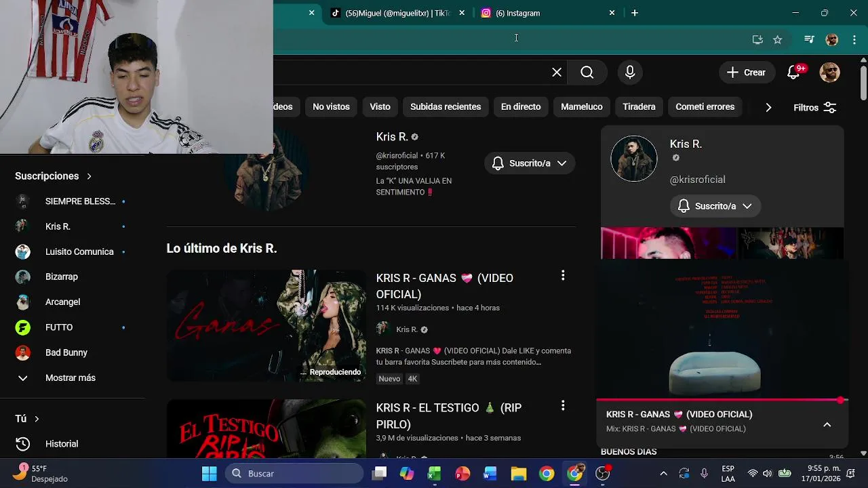Open PowerPoint from the taskbar
This screenshot has height=488, width=868.
click(462, 474)
